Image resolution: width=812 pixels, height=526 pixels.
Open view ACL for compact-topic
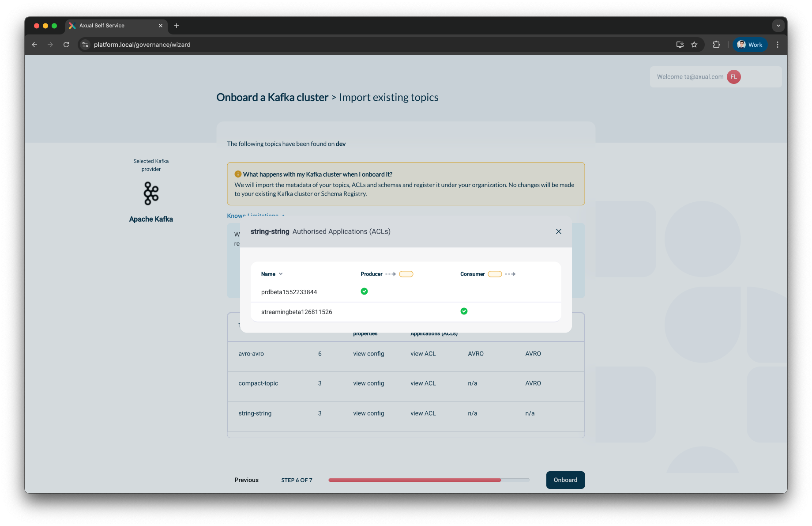coord(423,383)
